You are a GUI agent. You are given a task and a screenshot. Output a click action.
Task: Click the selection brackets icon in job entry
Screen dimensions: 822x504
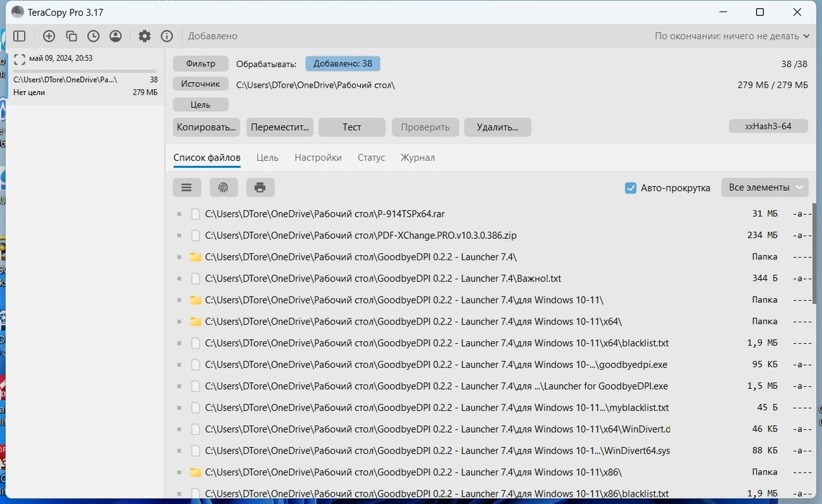pos(19,59)
